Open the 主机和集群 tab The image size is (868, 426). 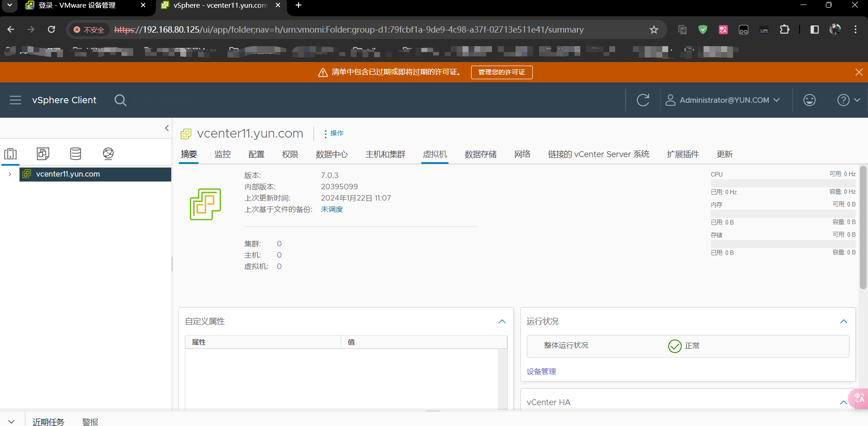[x=386, y=154]
